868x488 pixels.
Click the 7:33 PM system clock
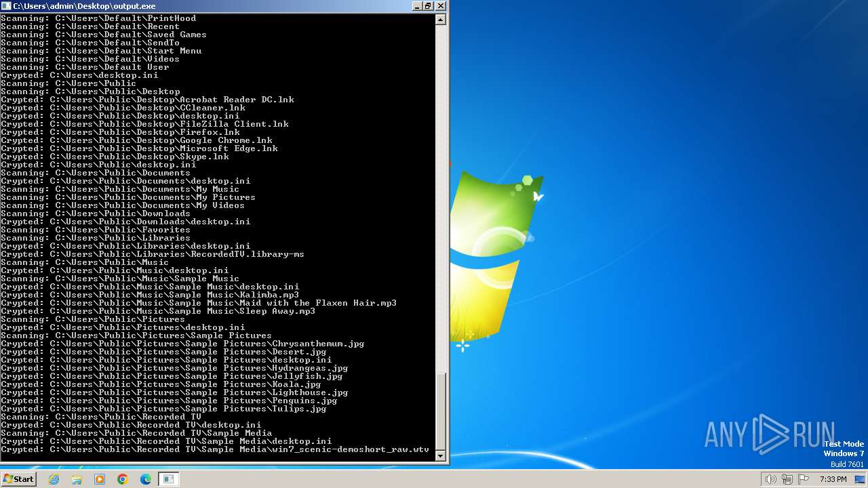(833, 479)
